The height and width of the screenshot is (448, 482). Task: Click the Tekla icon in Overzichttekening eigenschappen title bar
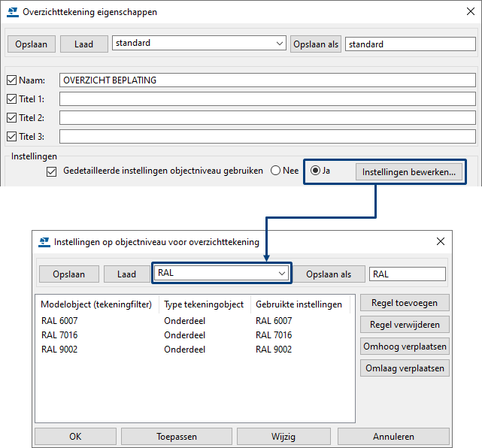click(x=13, y=12)
